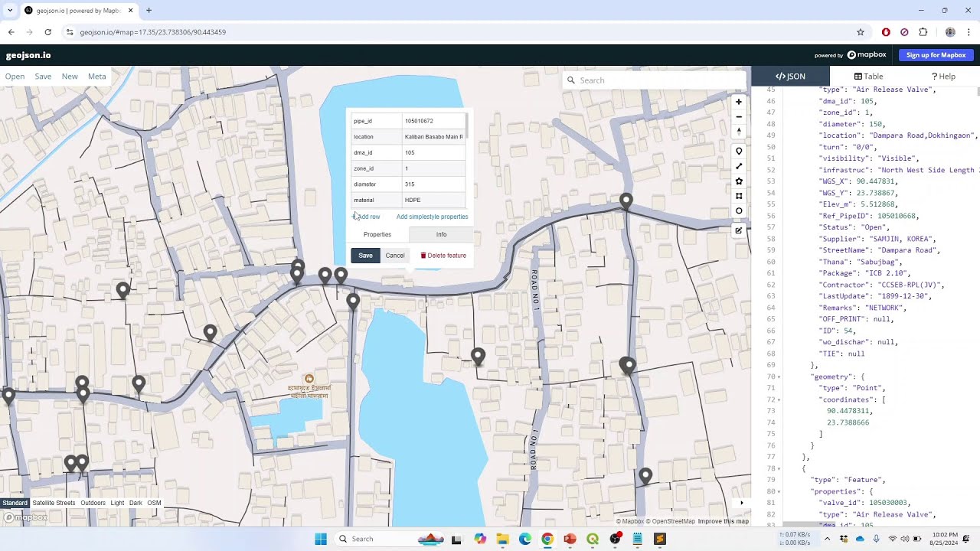
Task: Open Chrome from the Windows taskbar
Action: click(547, 539)
